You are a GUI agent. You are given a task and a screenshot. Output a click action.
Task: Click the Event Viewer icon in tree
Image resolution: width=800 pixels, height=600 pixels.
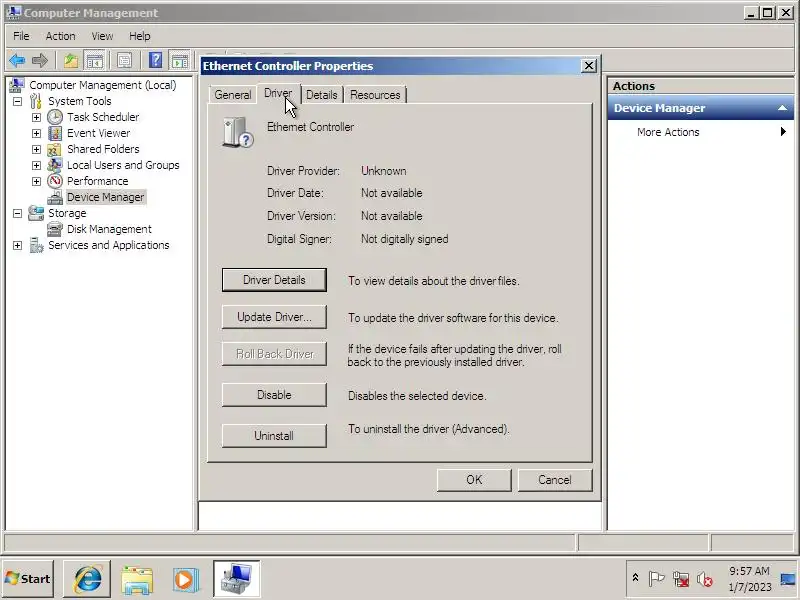coord(55,133)
